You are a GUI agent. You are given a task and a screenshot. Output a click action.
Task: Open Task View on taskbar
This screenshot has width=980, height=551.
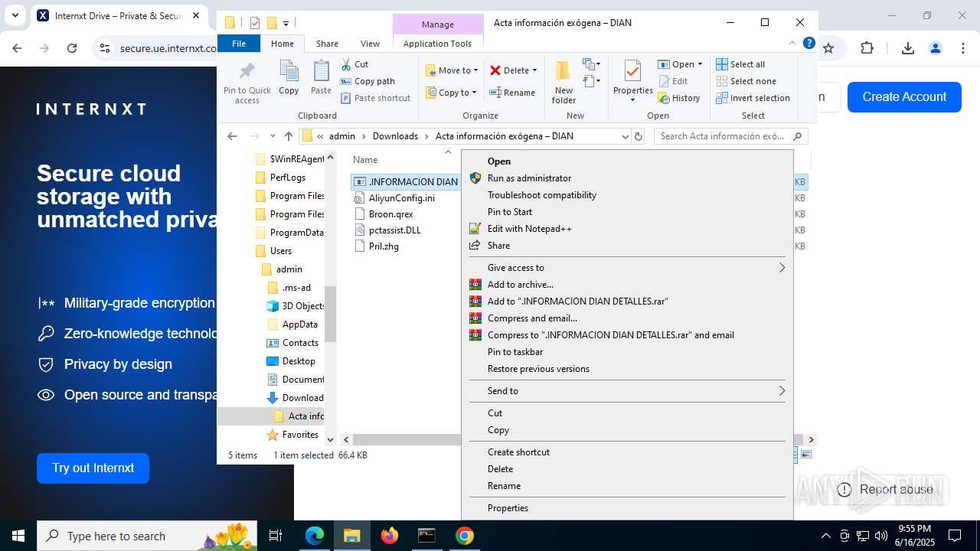tap(276, 536)
